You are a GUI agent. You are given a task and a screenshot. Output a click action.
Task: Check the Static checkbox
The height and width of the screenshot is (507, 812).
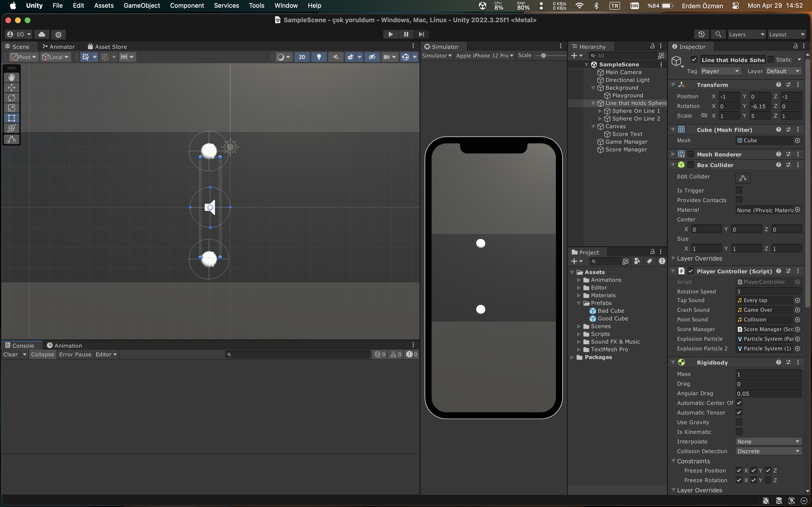pyautogui.click(x=771, y=60)
